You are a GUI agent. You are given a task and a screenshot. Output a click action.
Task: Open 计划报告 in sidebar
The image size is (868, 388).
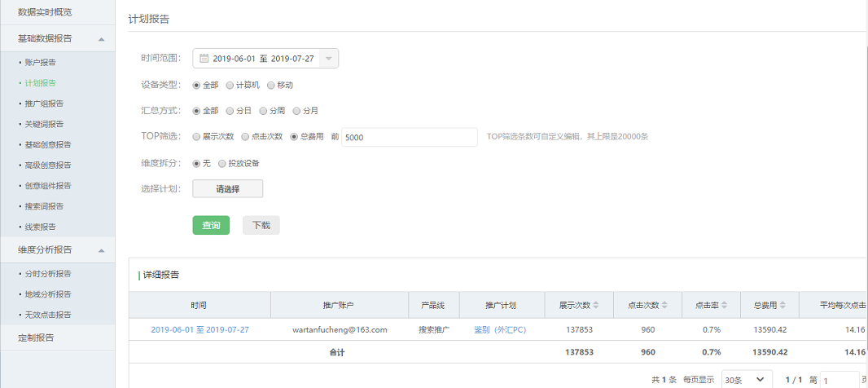pos(41,83)
